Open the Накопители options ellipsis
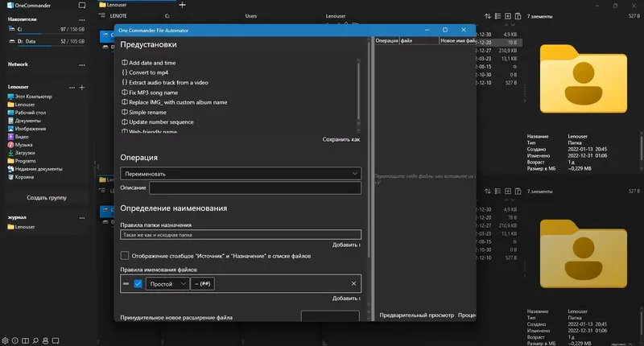Image resolution: width=644 pixels, height=346 pixels. point(82,19)
